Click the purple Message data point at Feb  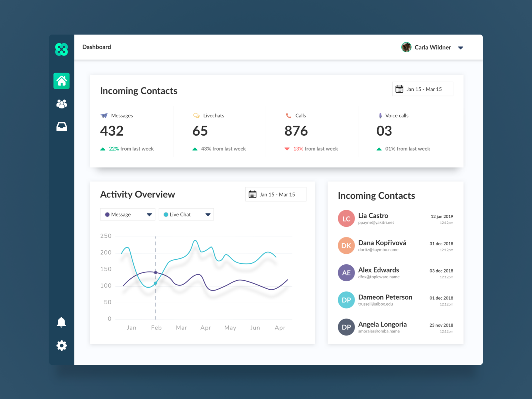(156, 273)
